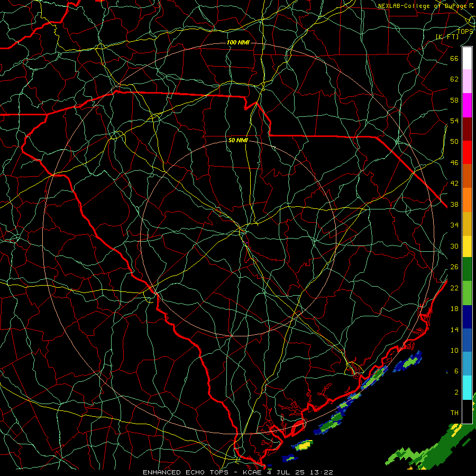Viewport: 476px width, 476px height.
Task: Click the '14' legend scale value
Action: click(454, 329)
